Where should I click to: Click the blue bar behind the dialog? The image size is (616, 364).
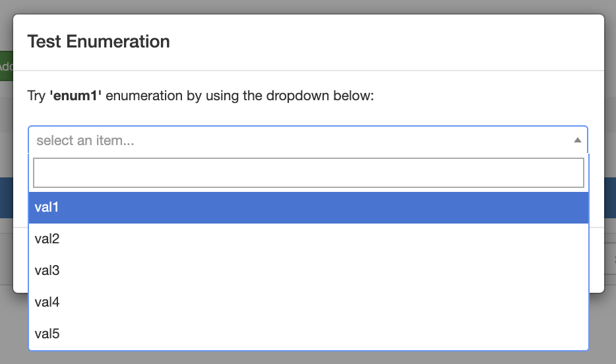6,197
